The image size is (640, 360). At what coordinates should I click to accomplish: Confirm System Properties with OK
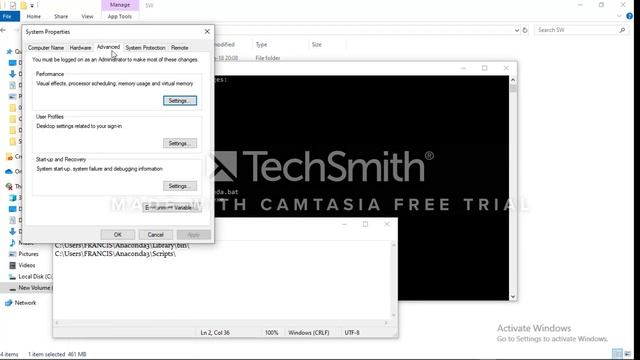[118, 235]
